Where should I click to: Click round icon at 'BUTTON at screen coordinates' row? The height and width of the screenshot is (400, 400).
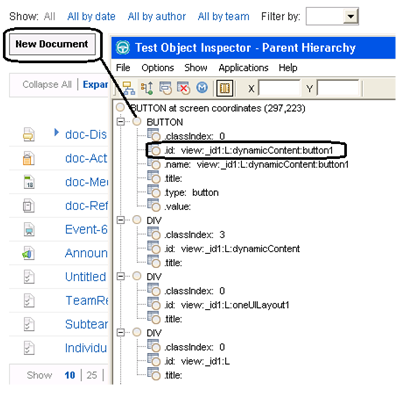pyautogui.click(x=120, y=107)
